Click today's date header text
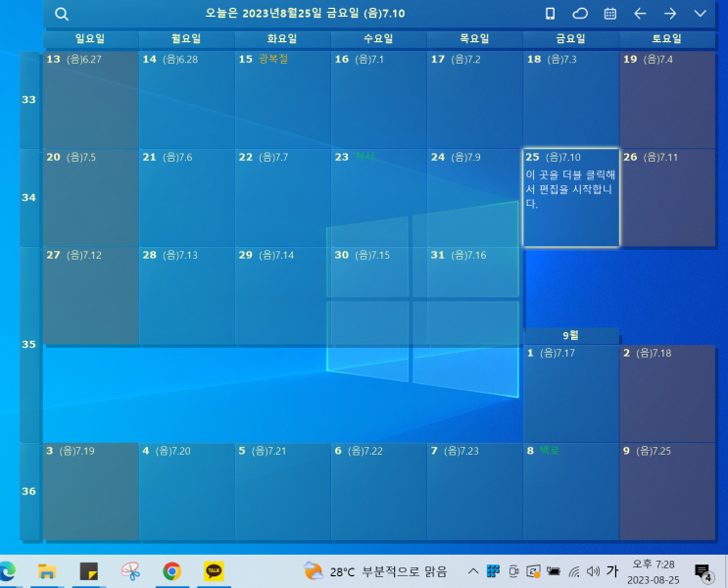 click(305, 13)
